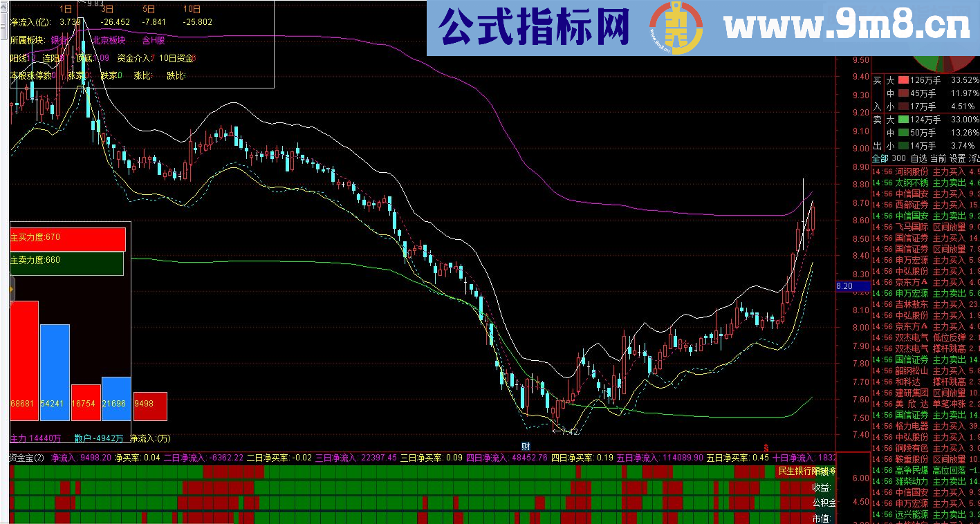980x524 pixels.
Task: Switch to the 当前 tab
Action: (x=938, y=158)
